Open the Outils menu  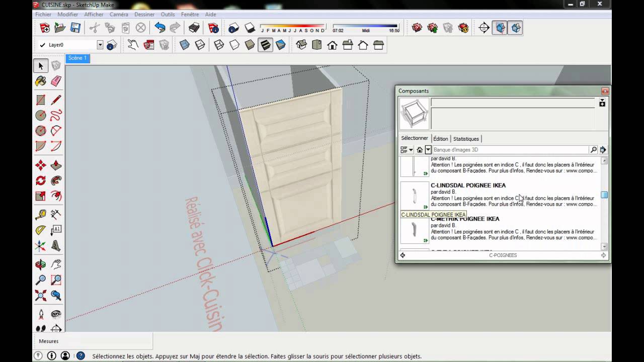coord(168,15)
